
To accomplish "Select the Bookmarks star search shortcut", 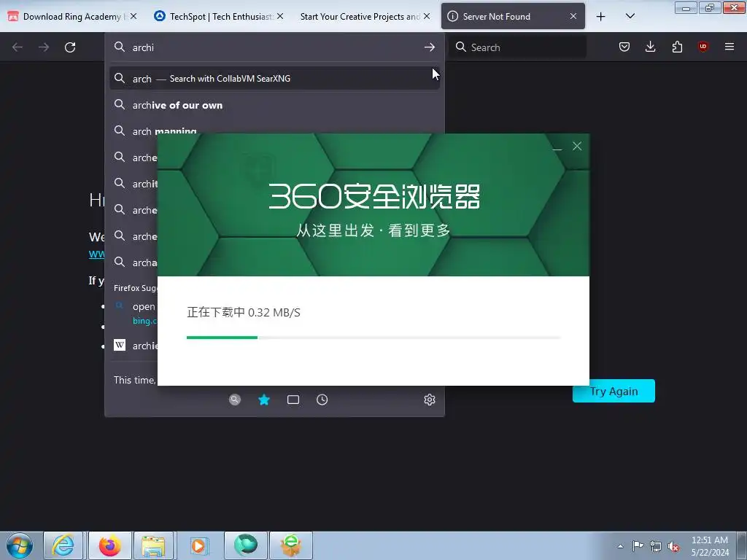I will [264, 400].
